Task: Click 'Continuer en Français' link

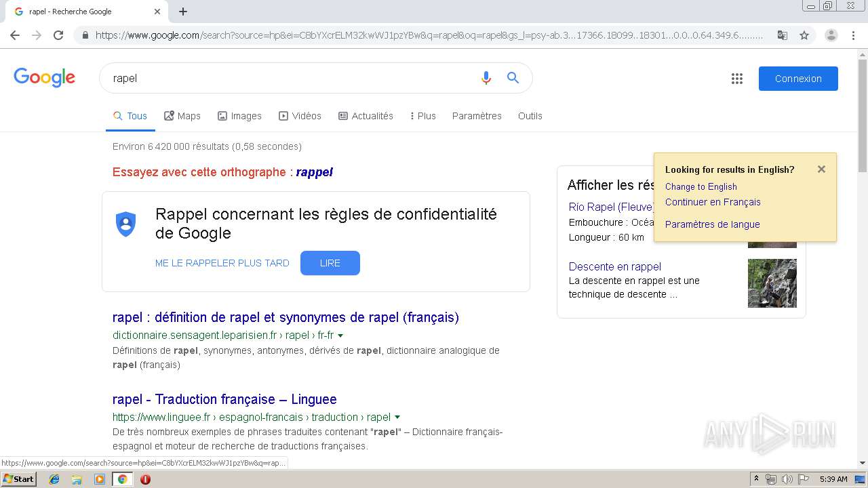Action: [713, 202]
